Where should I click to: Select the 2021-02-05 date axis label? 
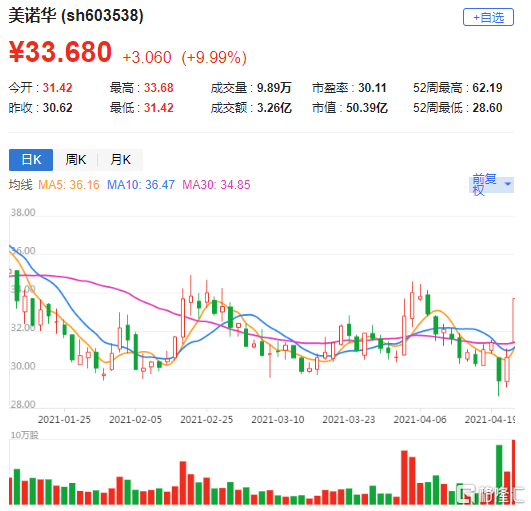tap(135, 420)
